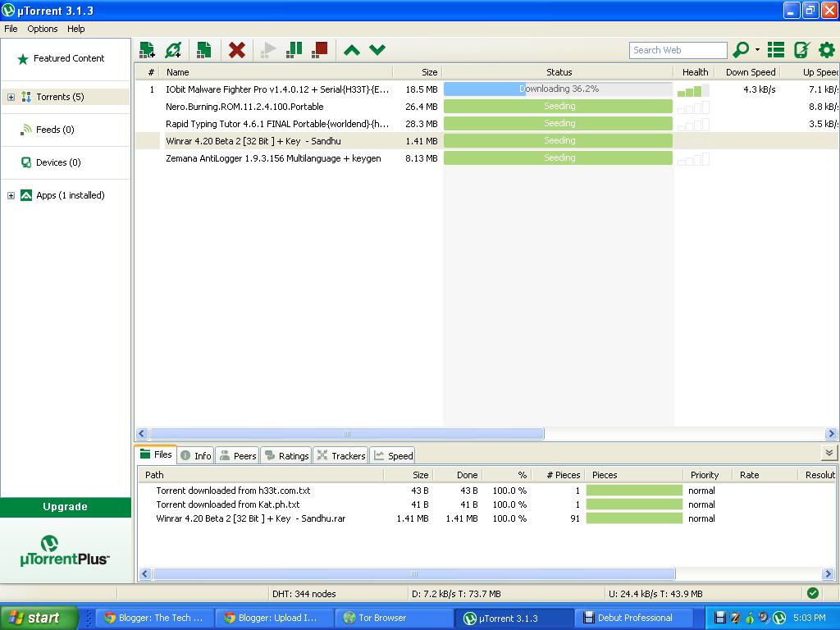
Task: Select IObit Malware Fighter Pro torrent
Action: click(277, 89)
